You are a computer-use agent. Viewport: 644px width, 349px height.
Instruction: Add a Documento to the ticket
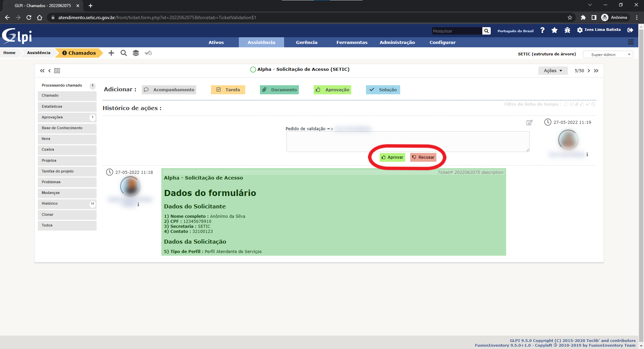[279, 90]
